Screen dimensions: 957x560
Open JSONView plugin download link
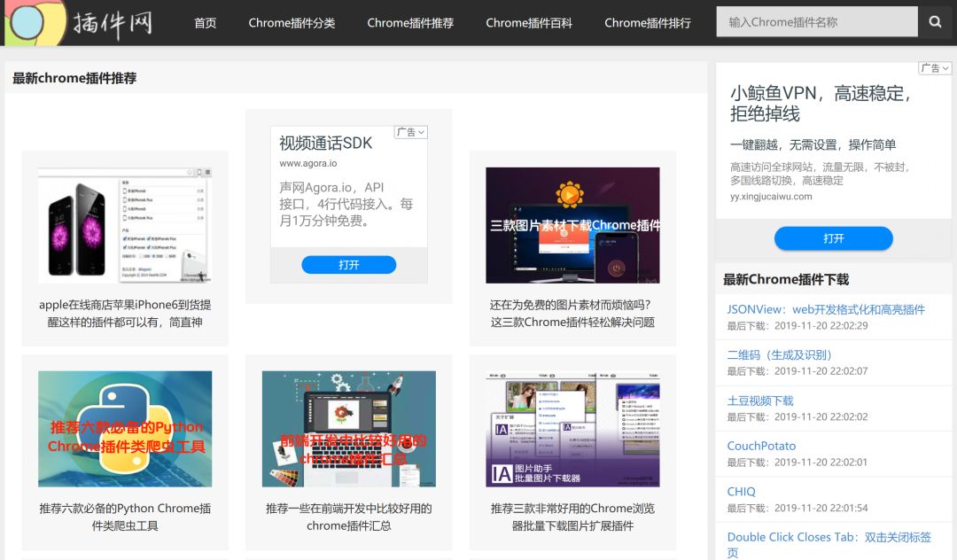point(826,309)
